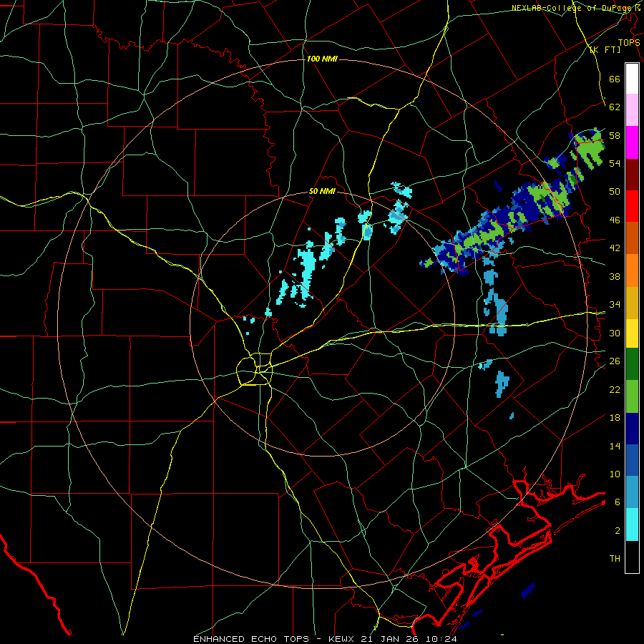The image size is (644, 644).
Task: Click the legend value 58
Action: click(615, 135)
